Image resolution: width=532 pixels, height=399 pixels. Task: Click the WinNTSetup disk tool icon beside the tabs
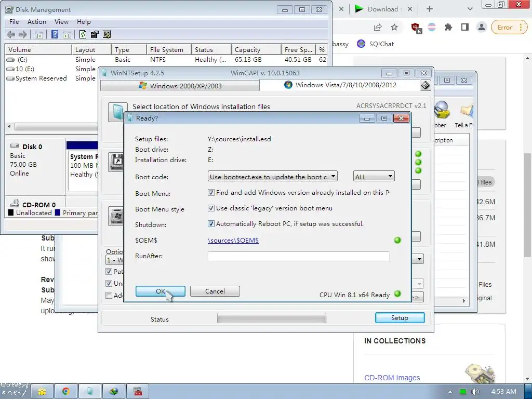(425, 85)
